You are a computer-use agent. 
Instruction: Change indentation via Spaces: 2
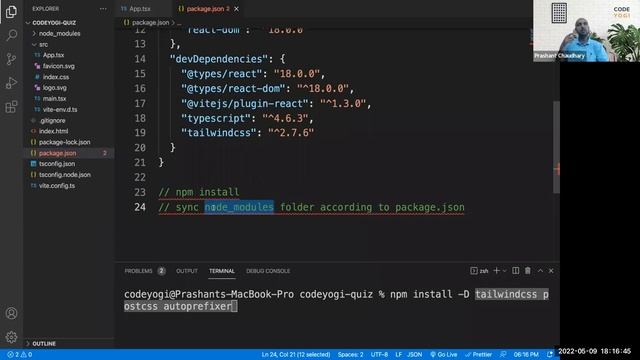[x=350, y=355]
